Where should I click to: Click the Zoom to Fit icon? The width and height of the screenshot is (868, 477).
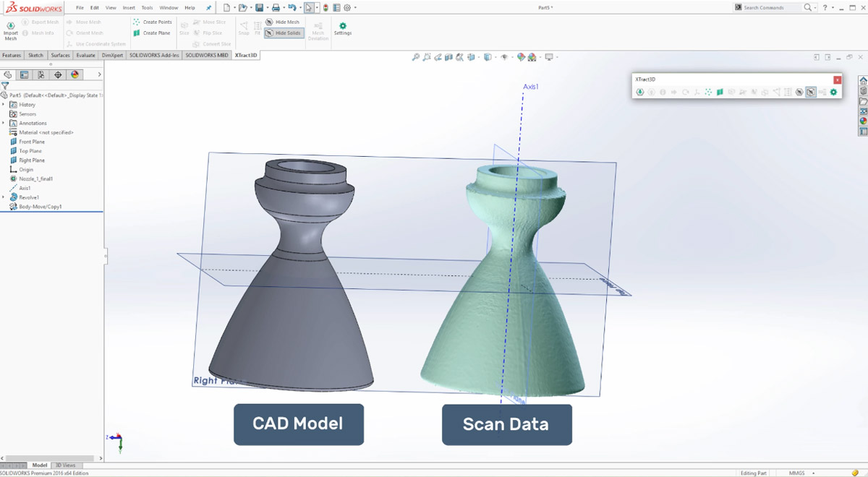[x=416, y=57]
